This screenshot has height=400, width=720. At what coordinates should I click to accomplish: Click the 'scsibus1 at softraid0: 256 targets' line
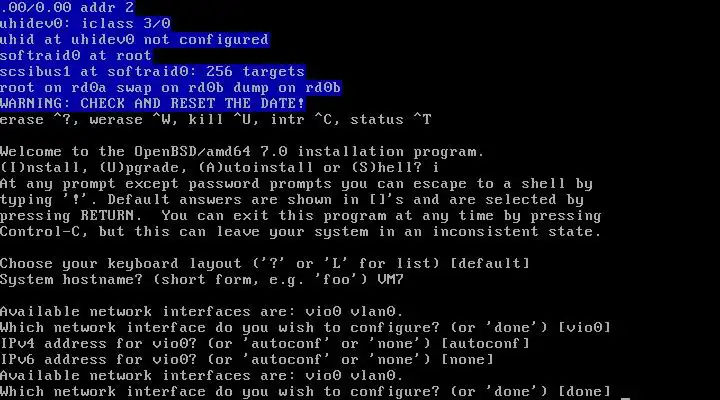[x=152, y=72]
